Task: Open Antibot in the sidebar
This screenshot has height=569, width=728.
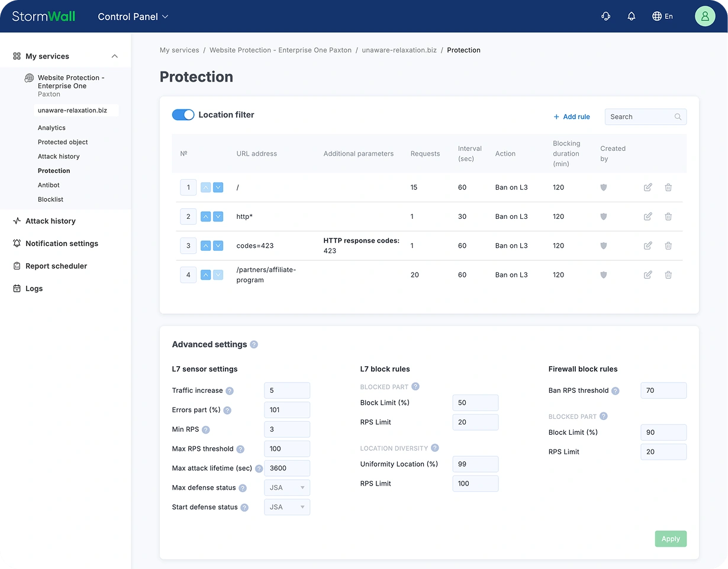Action: click(49, 185)
